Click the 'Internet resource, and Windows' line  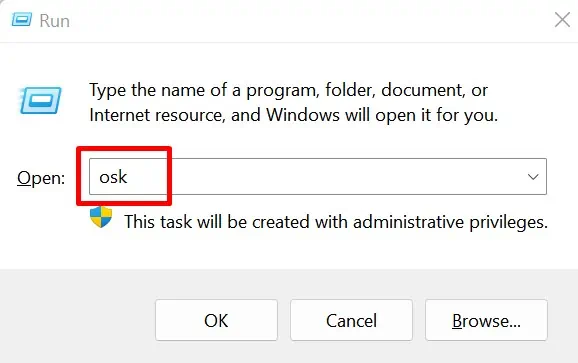coord(293,115)
